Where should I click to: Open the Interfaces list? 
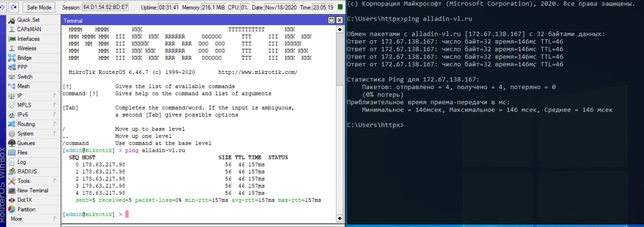33,39
